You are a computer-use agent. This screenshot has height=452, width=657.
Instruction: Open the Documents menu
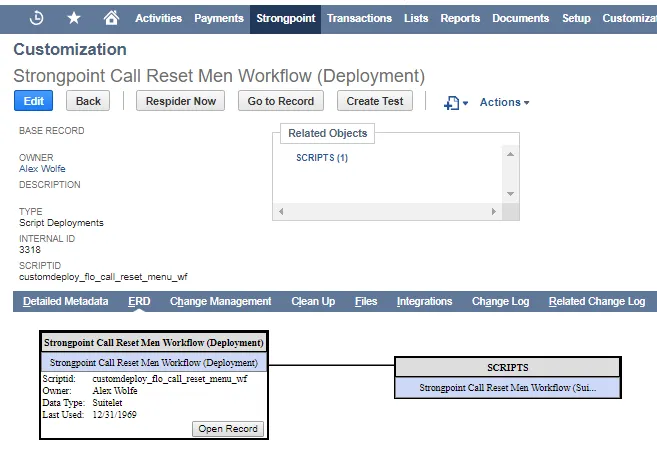520,18
